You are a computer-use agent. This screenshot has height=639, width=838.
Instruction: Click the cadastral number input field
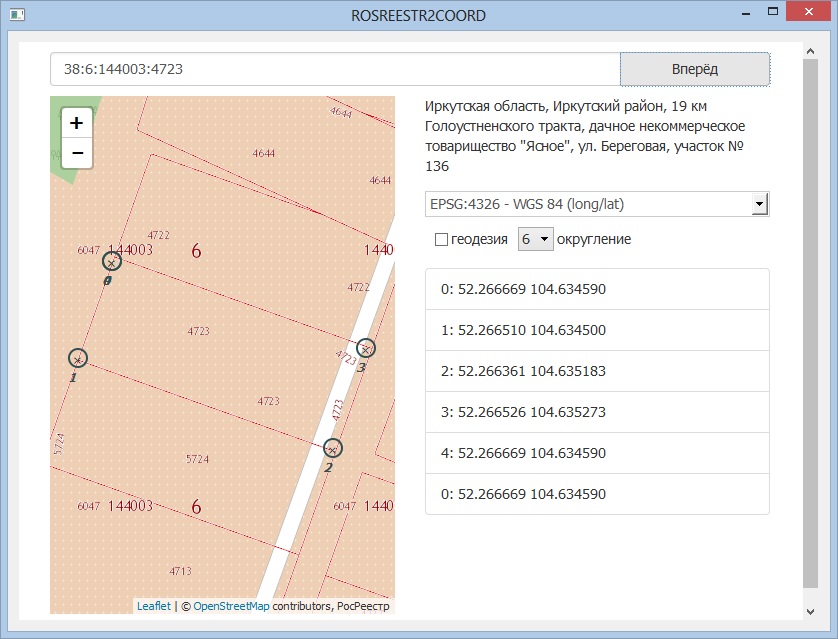coord(335,70)
